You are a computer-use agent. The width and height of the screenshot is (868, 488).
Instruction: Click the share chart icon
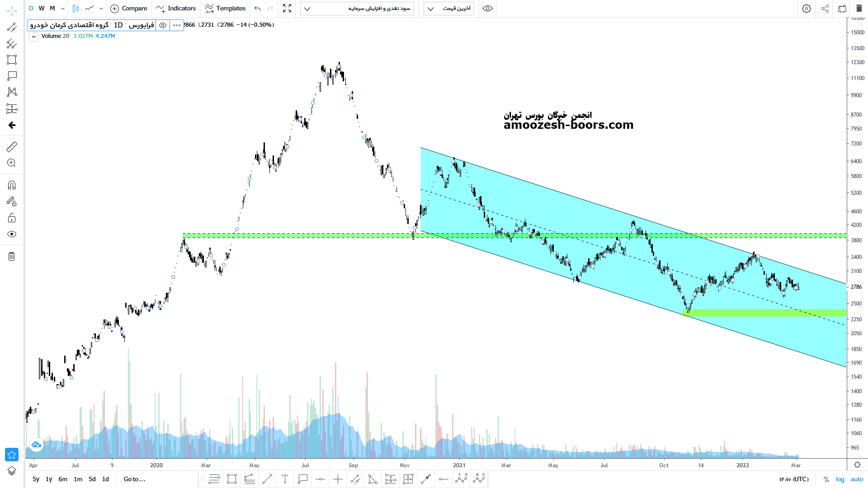[x=825, y=9]
